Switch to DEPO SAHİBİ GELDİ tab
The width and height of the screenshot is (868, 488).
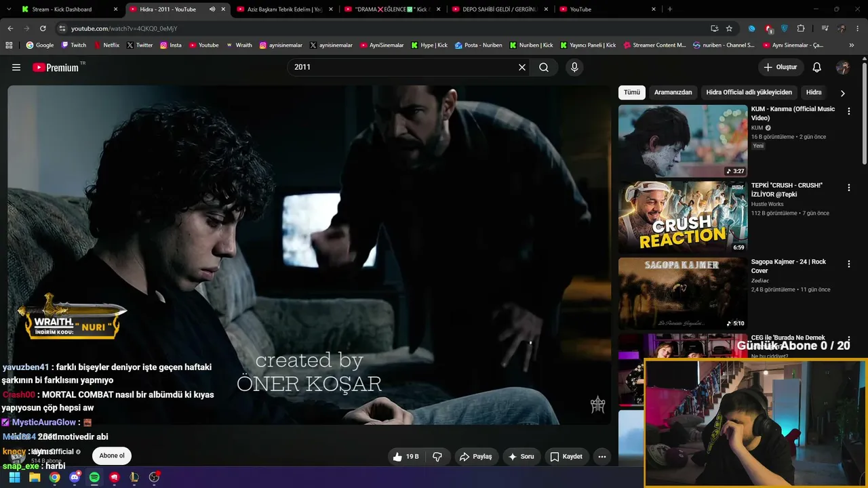coord(499,9)
